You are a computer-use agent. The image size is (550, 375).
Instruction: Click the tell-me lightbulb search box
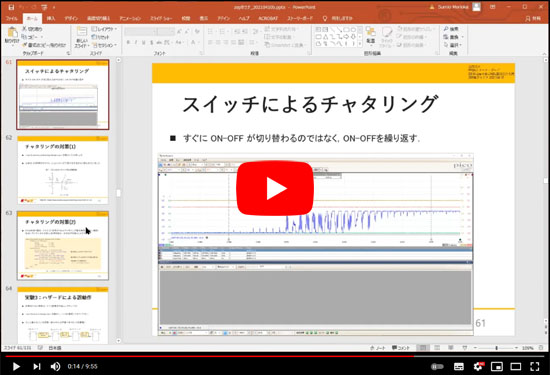point(338,18)
